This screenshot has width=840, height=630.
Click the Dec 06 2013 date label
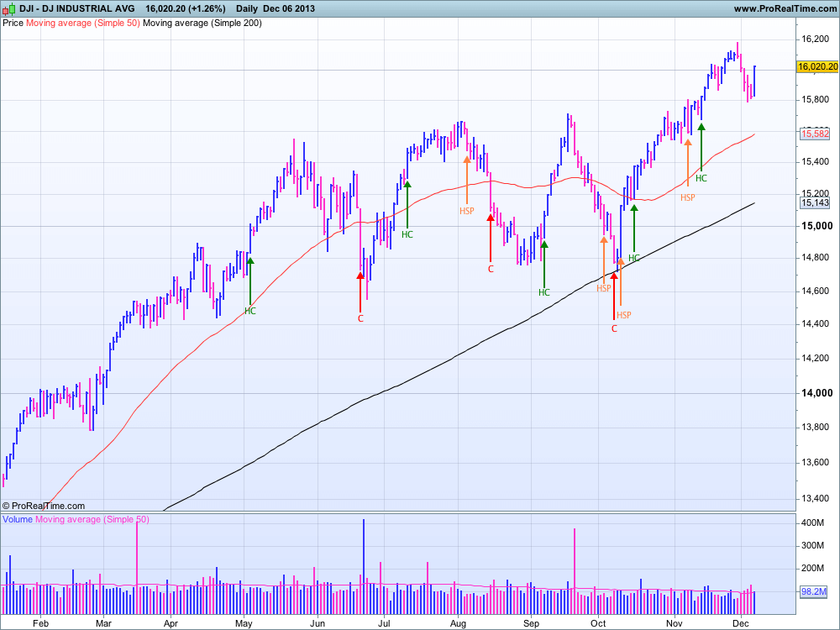(289, 8)
